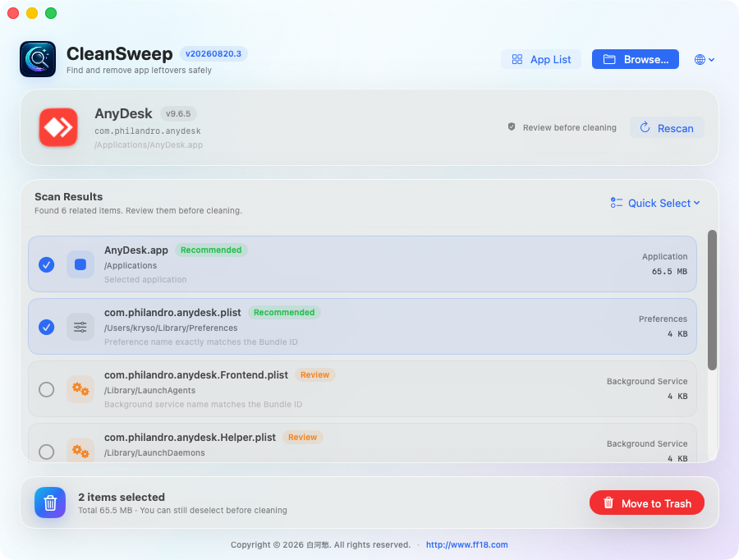The height and width of the screenshot is (560, 739).
Task: Click the AnyDesk v9.6.5 version badge
Action: tap(178, 113)
